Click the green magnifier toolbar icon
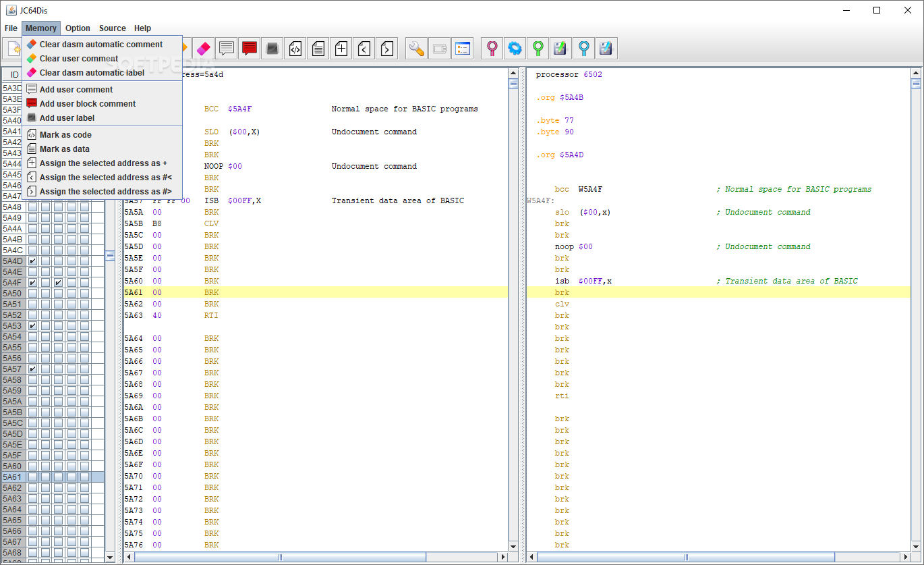Image resolution: width=924 pixels, height=565 pixels. click(538, 49)
